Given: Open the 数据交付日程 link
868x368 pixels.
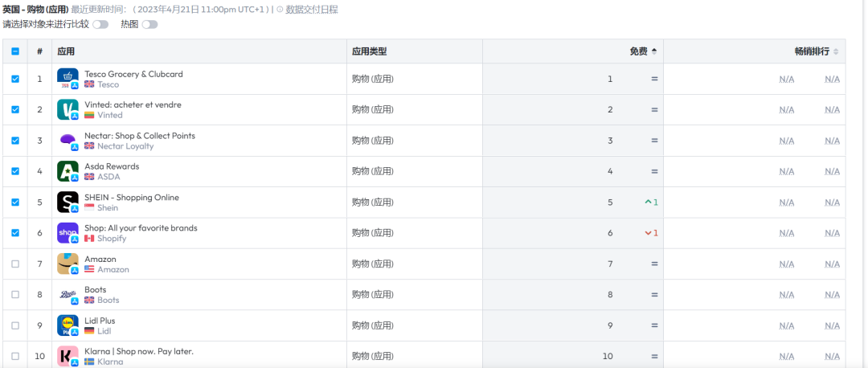Looking at the screenshot, I should (311, 10).
